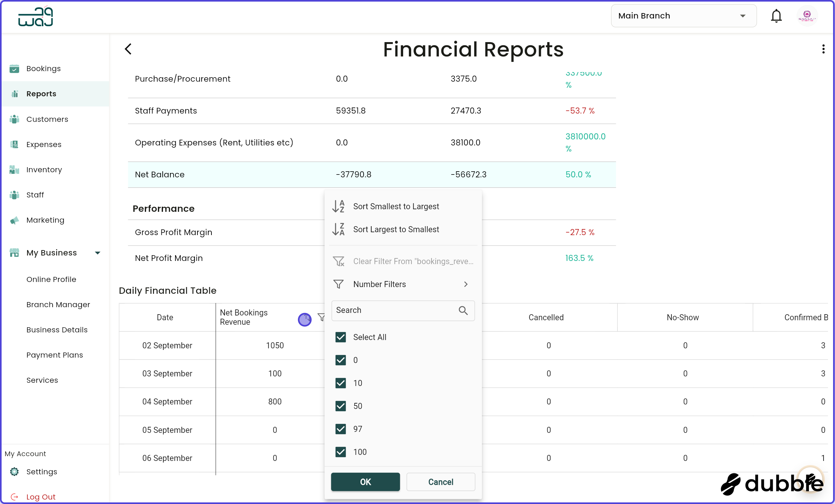Viewport: 835px width, 504px height.
Task: Open the Main Branch dropdown
Action: [x=683, y=16]
